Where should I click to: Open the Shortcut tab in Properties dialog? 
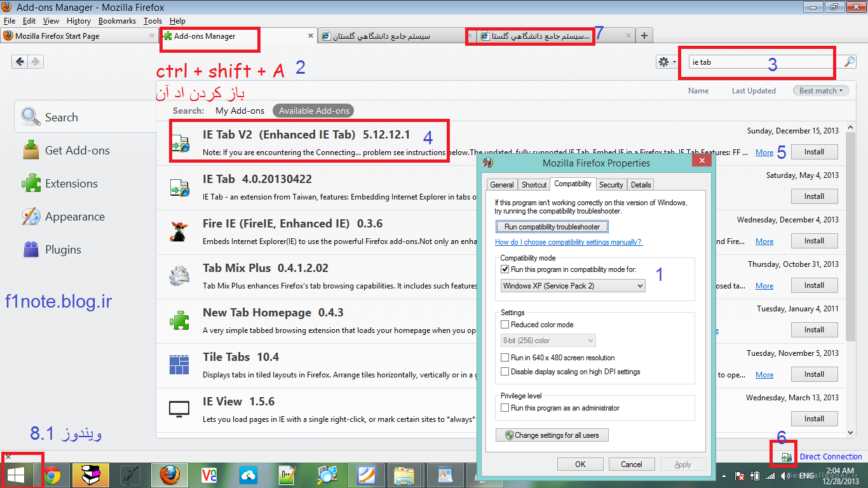pos(534,185)
